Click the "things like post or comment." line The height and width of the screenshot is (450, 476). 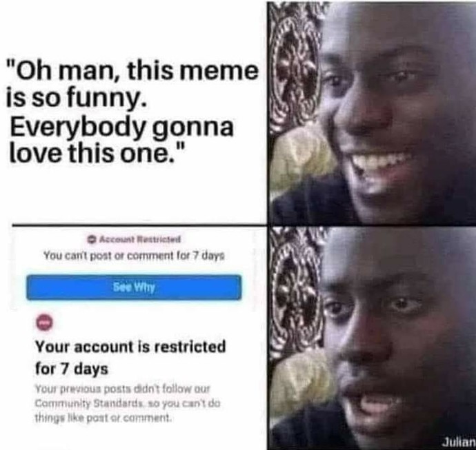click(103, 418)
